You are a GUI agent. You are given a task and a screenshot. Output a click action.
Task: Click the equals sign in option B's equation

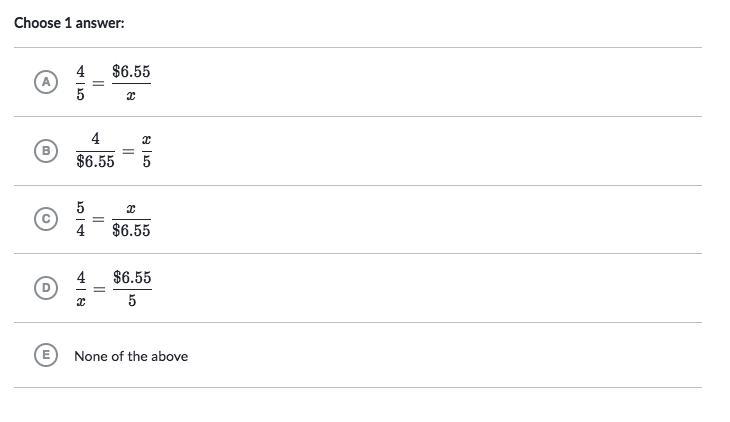coord(128,151)
